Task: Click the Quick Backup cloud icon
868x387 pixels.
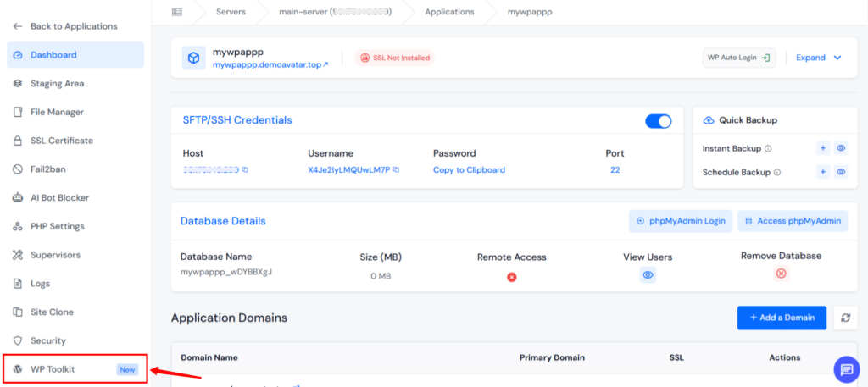Action: (x=708, y=120)
